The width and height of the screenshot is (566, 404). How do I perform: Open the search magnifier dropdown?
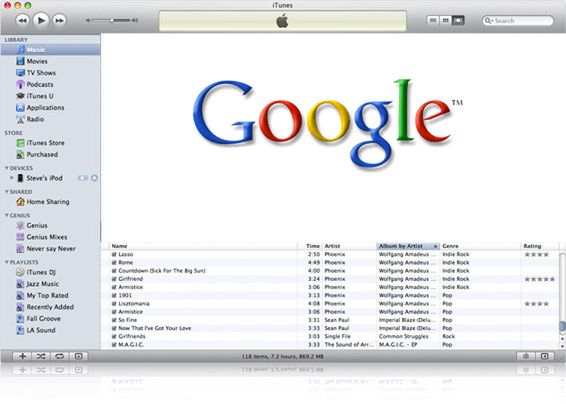click(488, 21)
